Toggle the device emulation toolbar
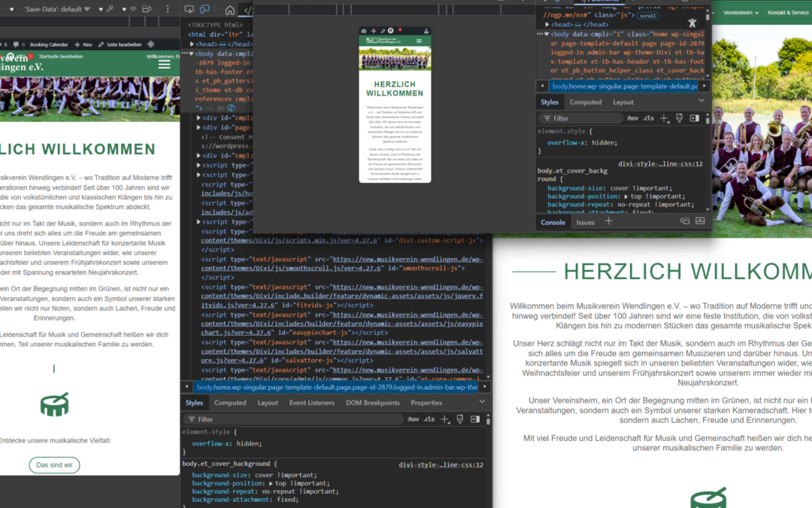The image size is (812, 508). point(204,10)
